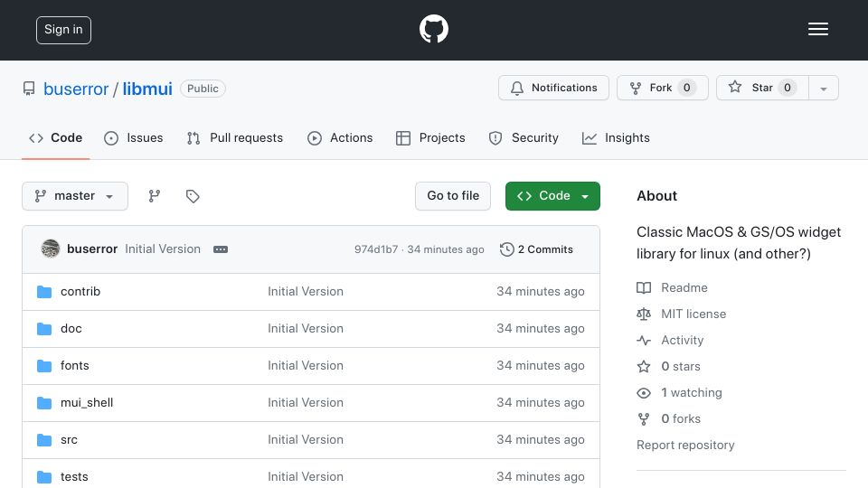Fork the repository

663,88
